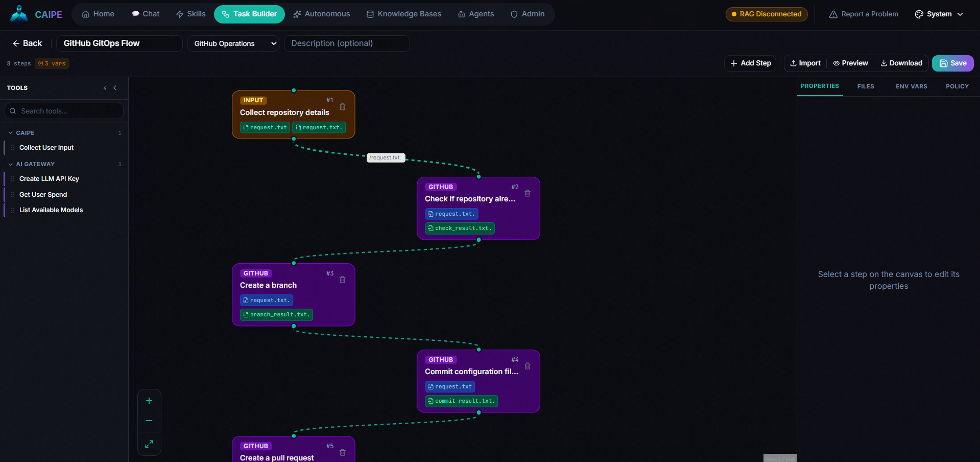The image size is (980, 462).
Task: Click the Skills lightning bolt icon
Action: (x=179, y=14)
